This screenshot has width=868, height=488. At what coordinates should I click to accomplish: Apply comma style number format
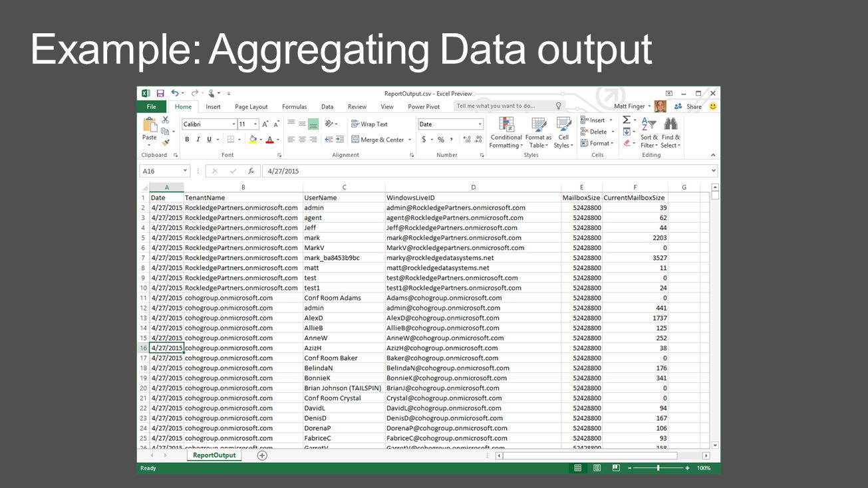[452, 140]
